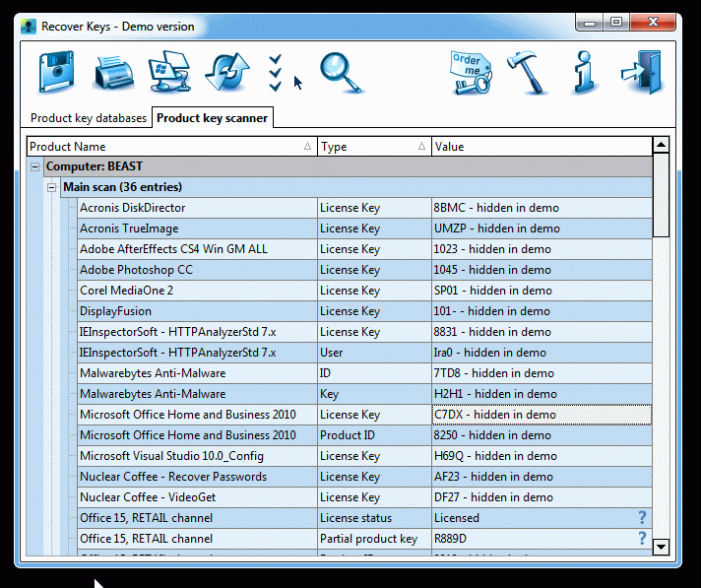
Task: Click the 'ID' type cell for Malwarebytes
Action: coord(374,373)
